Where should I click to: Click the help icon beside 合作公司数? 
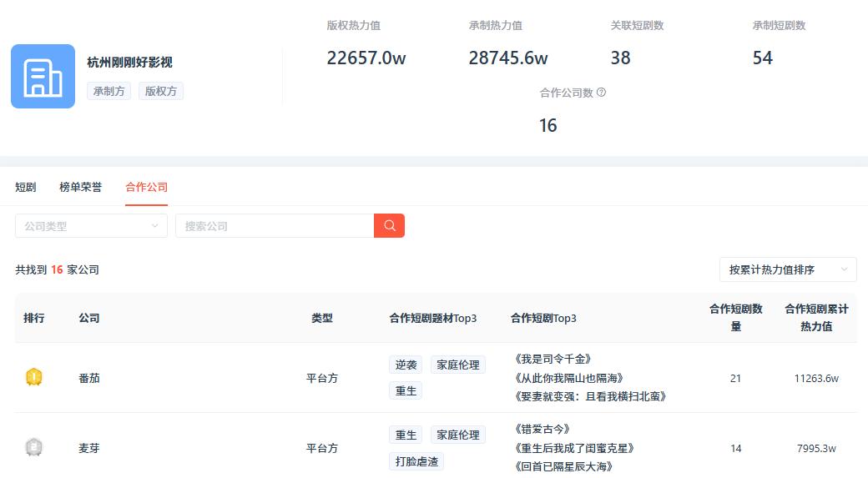[601, 93]
